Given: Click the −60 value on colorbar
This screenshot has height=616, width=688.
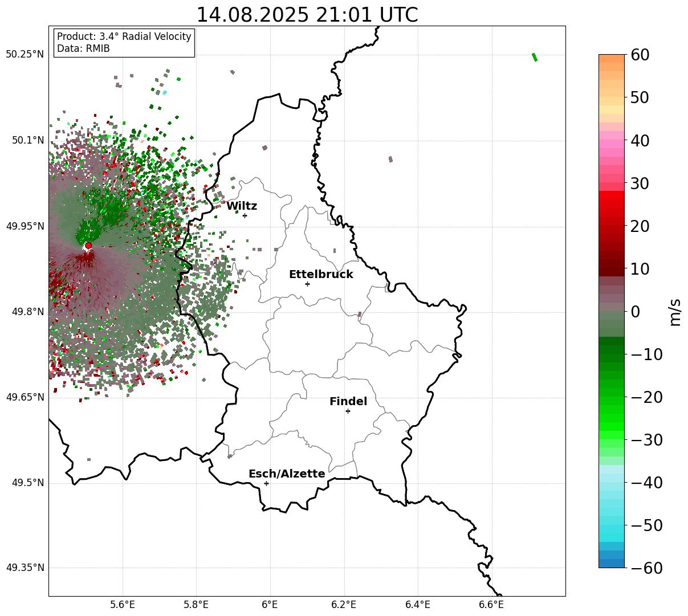Looking at the screenshot, I should point(646,568).
